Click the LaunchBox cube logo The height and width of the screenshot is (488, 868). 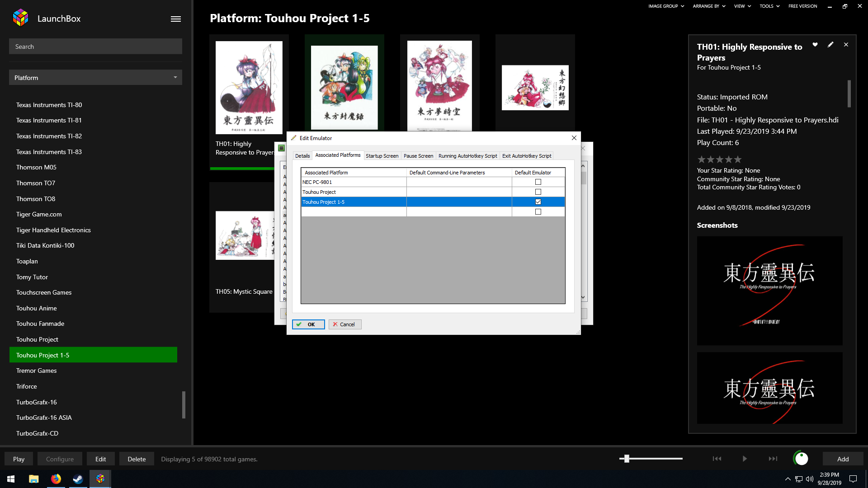[20, 18]
